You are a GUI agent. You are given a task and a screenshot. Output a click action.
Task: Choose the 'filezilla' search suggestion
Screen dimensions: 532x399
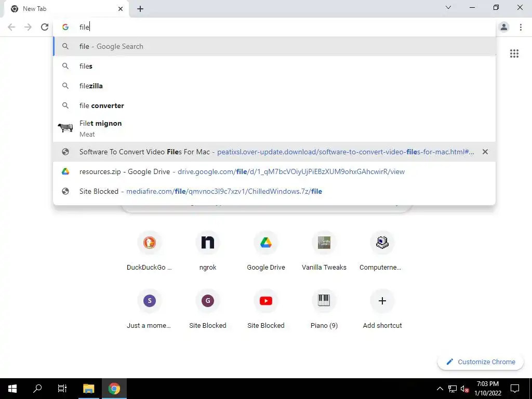[x=274, y=86]
